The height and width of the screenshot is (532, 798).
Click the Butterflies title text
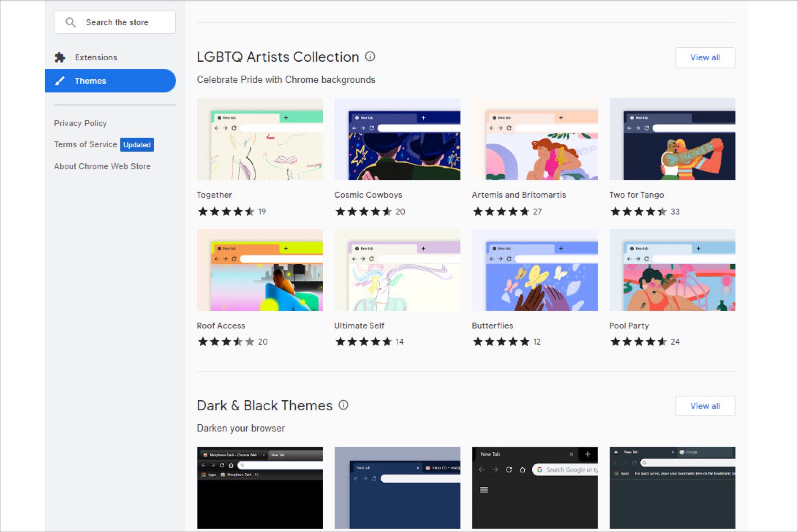493,326
